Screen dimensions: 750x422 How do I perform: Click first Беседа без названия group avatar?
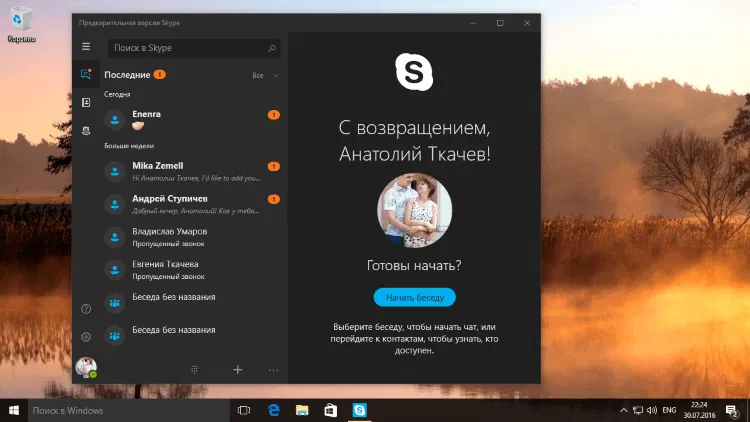pos(115,303)
